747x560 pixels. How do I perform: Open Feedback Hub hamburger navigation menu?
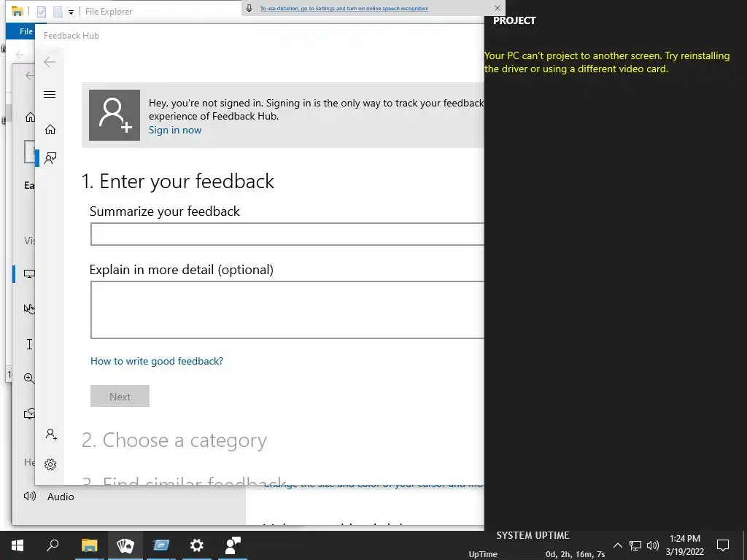pos(50,94)
